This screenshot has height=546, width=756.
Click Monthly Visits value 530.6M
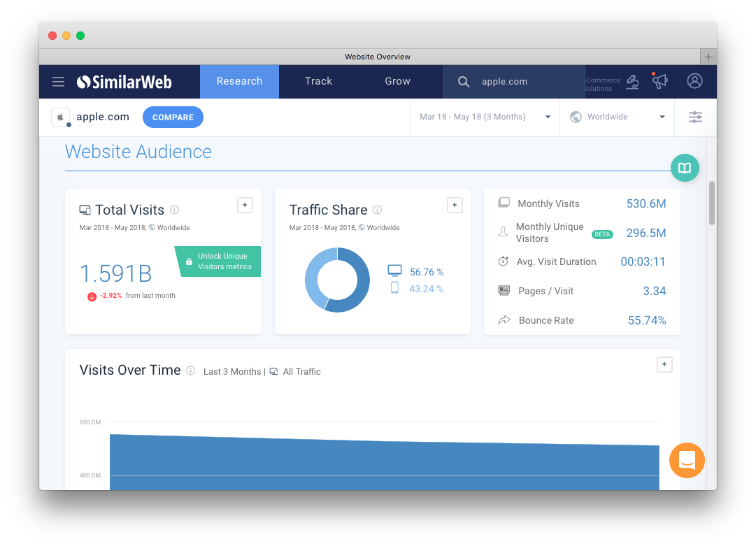coord(646,204)
